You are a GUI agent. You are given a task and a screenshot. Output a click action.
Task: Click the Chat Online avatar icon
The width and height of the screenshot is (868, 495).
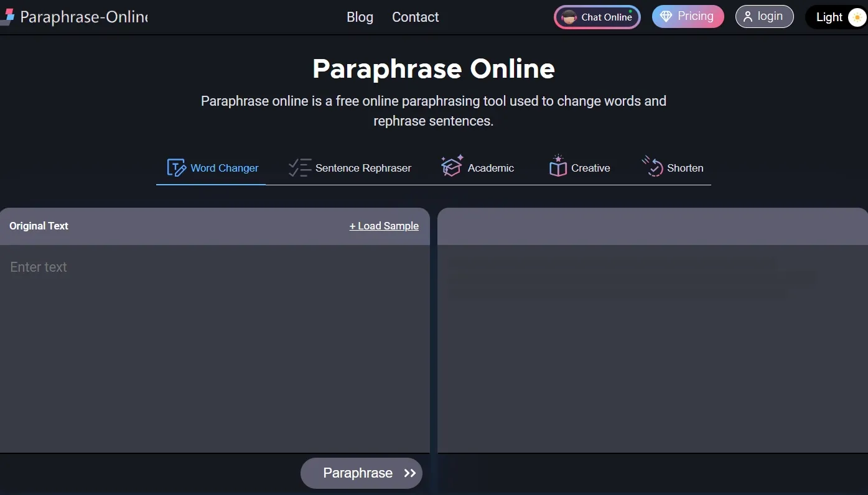coord(569,17)
